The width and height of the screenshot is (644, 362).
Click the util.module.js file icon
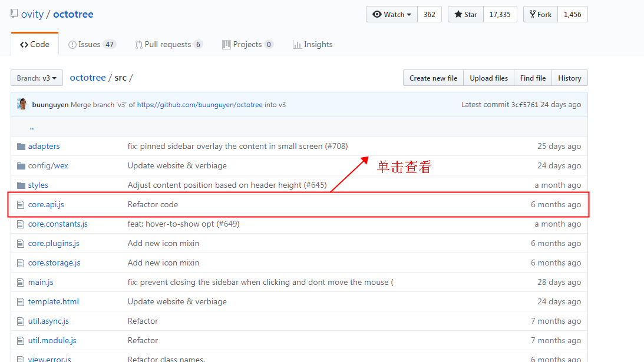(21, 341)
